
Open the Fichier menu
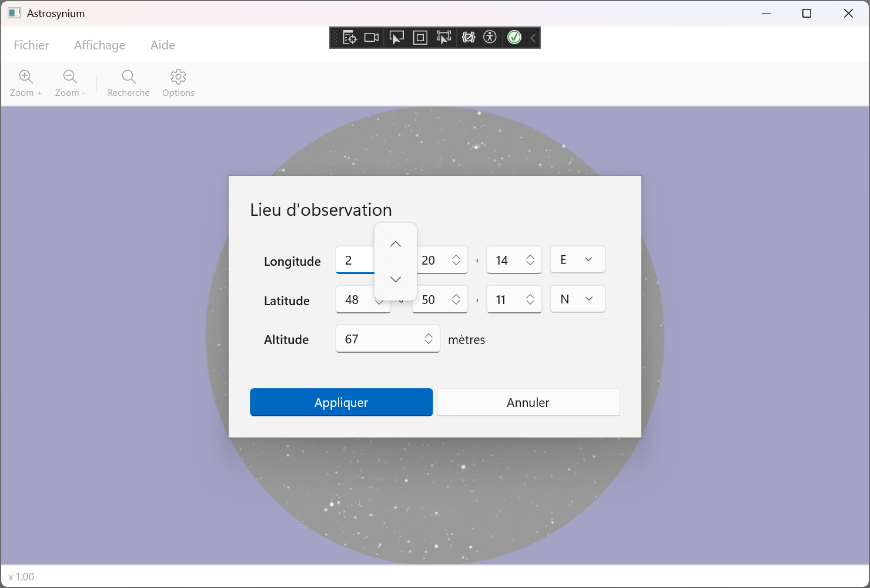pyautogui.click(x=31, y=45)
